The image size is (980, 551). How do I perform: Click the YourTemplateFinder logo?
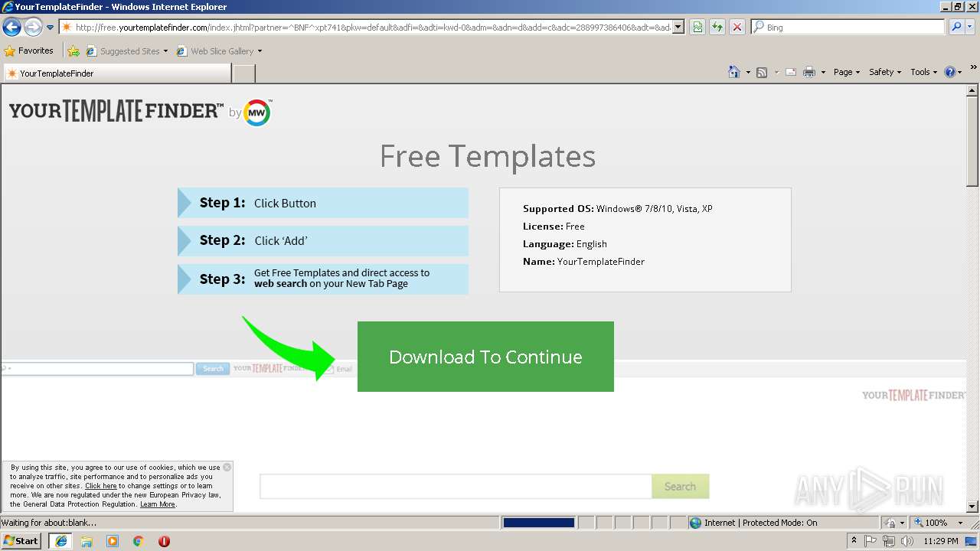pos(116,111)
